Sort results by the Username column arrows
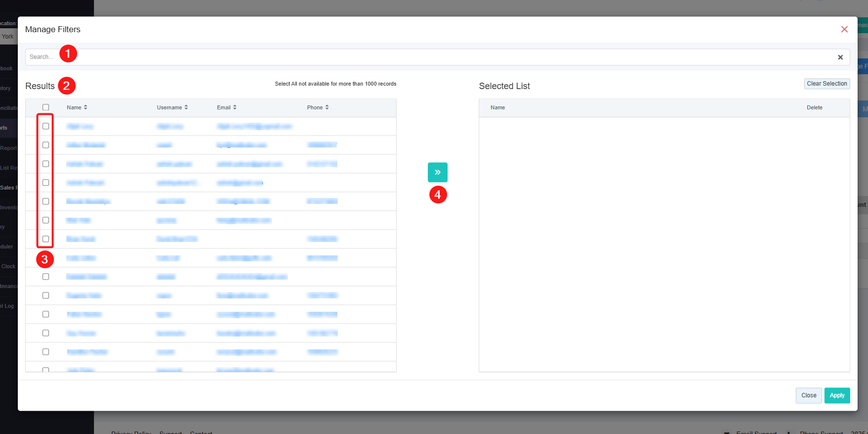This screenshot has height=434, width=868. click(186, 107)
